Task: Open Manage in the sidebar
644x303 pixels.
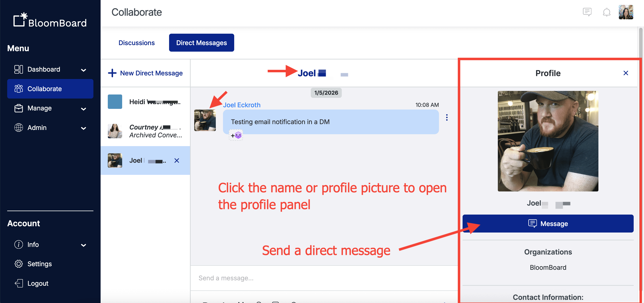Action: [50, 108]
